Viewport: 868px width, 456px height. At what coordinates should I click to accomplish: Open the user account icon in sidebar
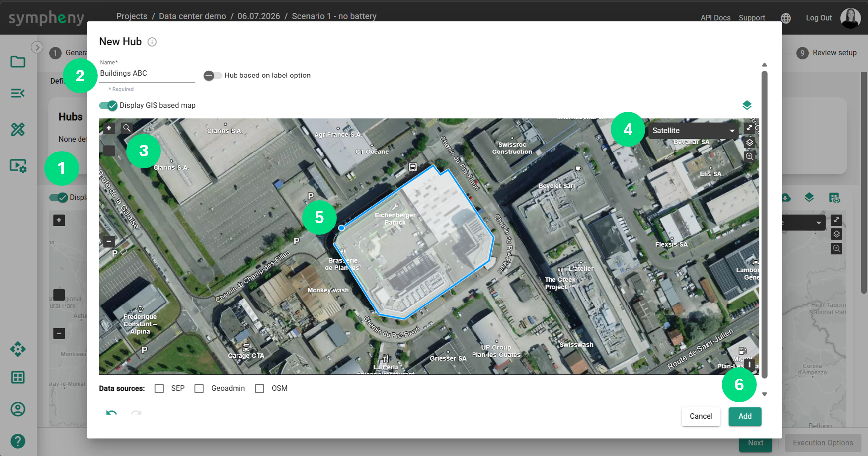[x=18, y=409]
